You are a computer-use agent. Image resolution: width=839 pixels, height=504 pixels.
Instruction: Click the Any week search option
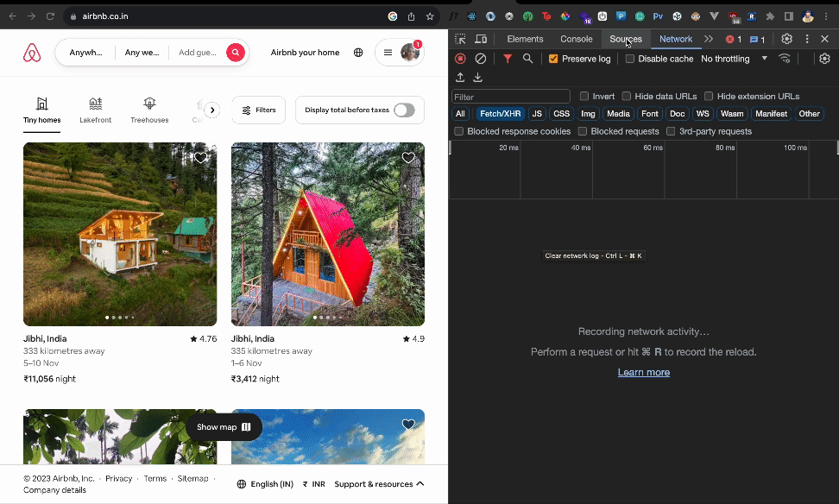142,53
